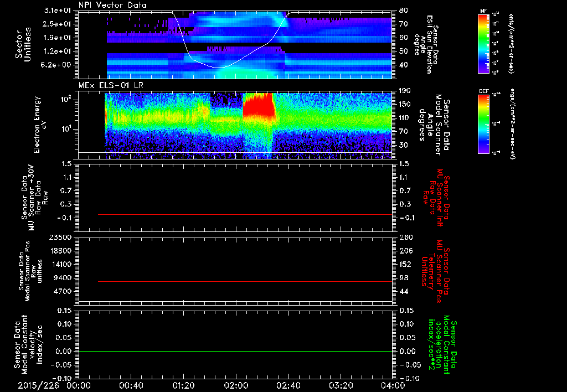Click the 'ESH Sun Elevation Angle' axis label

click(x=426, y=44)
